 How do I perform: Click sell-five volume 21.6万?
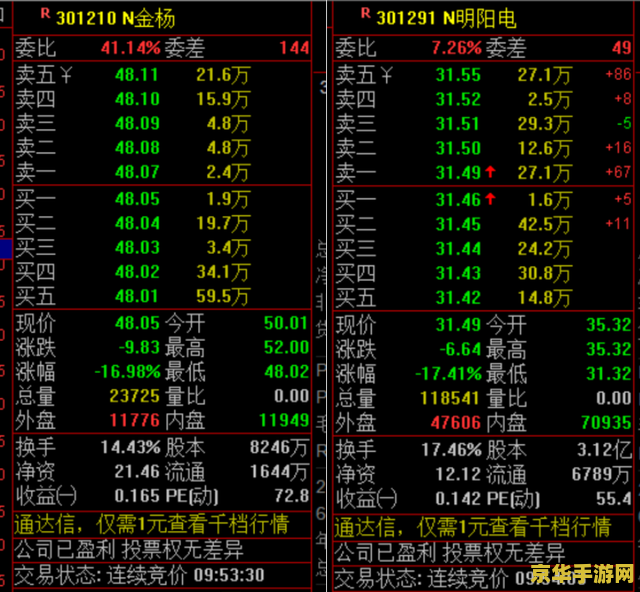pyautogui.click(x=222, y=75)
